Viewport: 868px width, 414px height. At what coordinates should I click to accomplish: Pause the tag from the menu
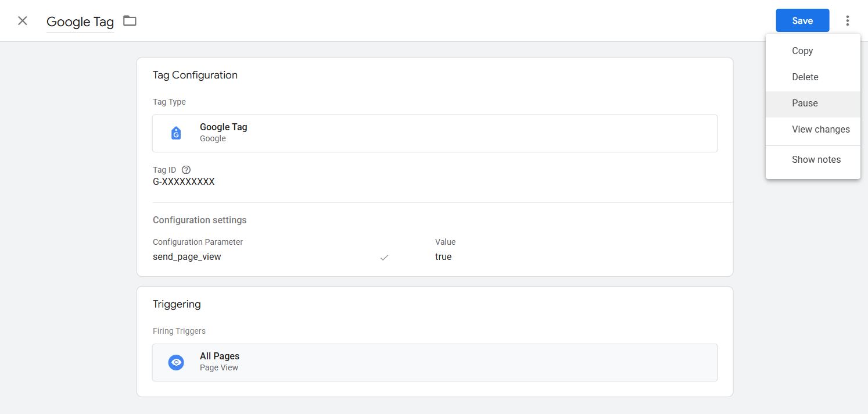pyautogui.click(x=805, y=103)
